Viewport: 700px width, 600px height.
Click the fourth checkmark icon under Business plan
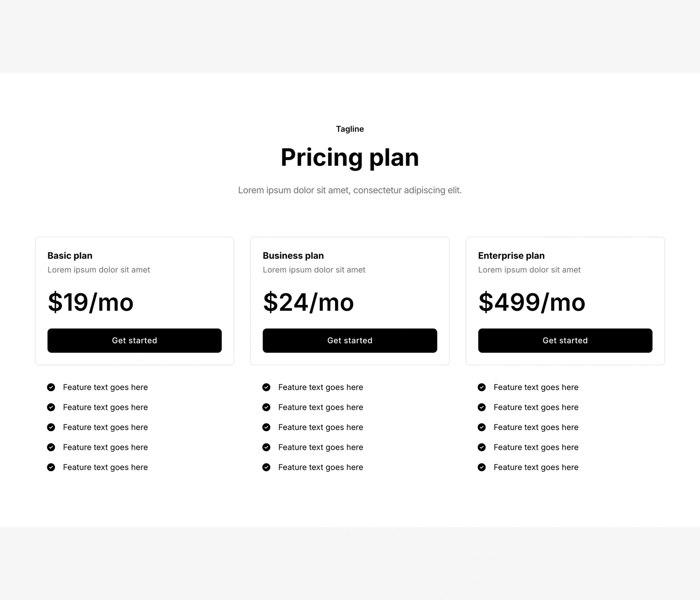coord(266,447)
